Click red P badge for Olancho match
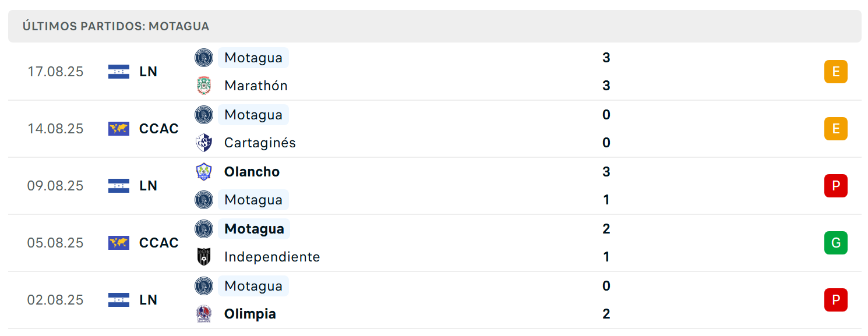The height and width of the screenshot is (336, 868). [x=836, y=186]
